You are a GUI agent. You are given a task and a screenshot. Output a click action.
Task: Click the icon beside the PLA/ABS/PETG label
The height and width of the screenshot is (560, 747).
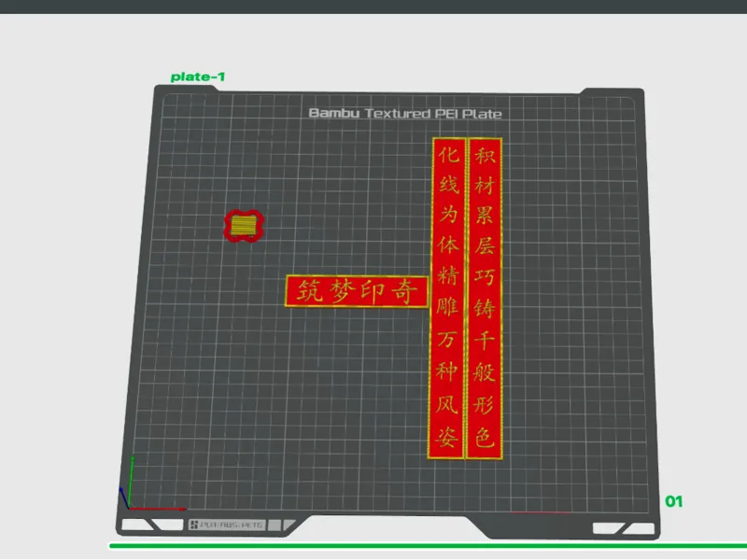(194, 525)
